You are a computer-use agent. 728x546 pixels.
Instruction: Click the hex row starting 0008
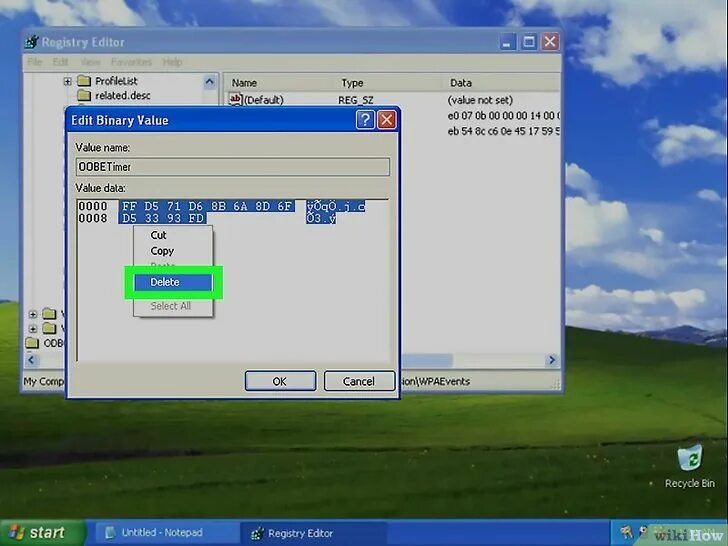pos(207,218)
